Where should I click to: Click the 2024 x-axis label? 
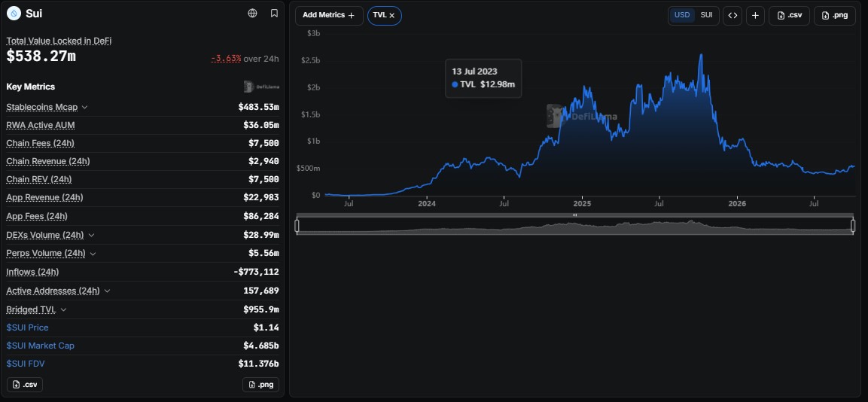pyautogui.click(x=427, y=204)
